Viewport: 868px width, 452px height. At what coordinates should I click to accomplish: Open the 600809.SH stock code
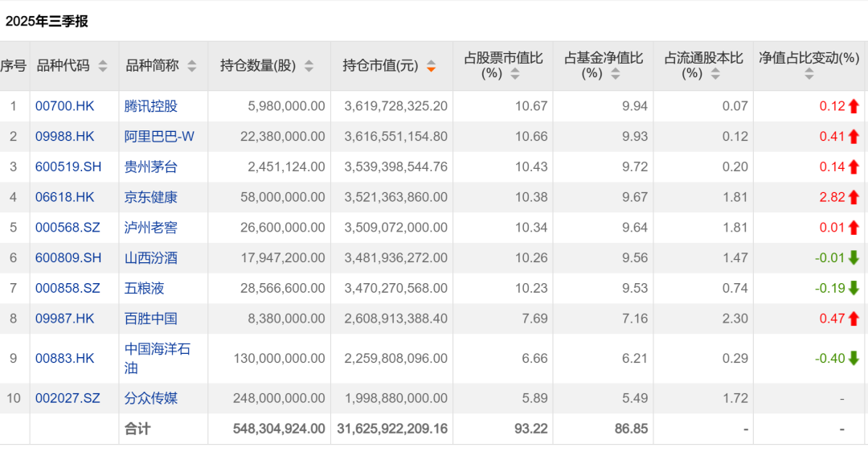pyautogui.click(x=68, y=258)
